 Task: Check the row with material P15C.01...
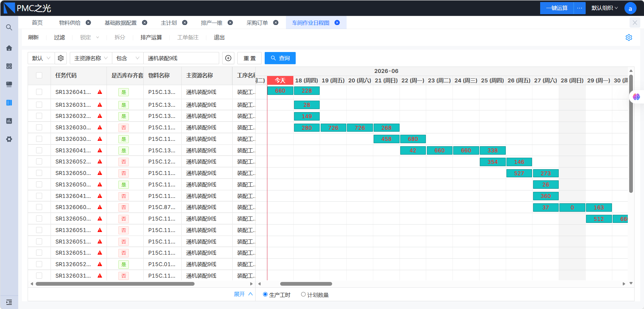tap(39, 264)
